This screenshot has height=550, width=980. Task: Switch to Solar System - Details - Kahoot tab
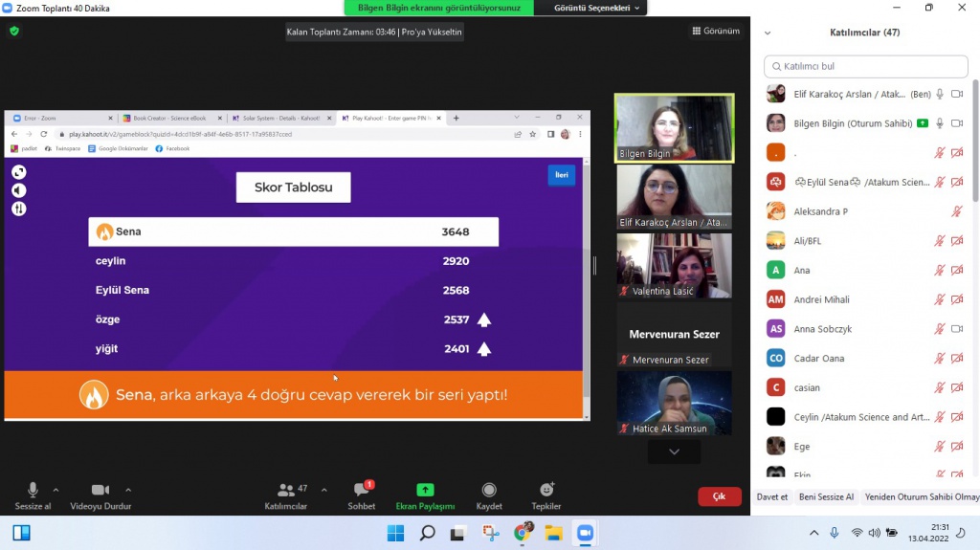(x=281, y=118)
